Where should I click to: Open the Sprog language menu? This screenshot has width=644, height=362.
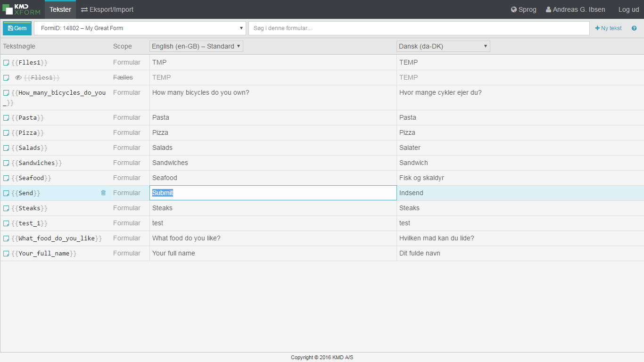pos(523,9)
